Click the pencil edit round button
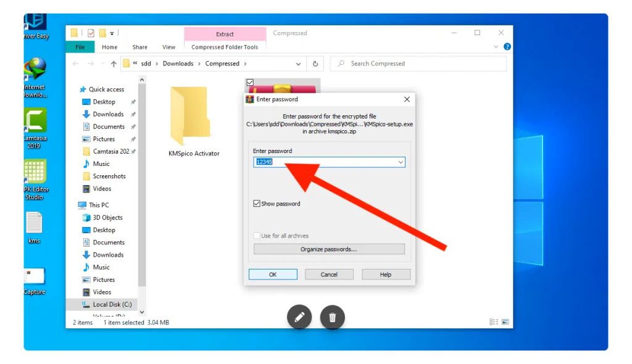Image resolution: width=632 pixels, height=364 pixels. [299, 317]
